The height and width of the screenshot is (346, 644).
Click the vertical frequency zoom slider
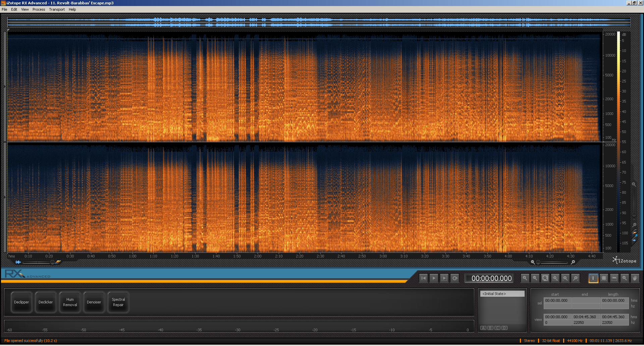(x=634, y=205)
